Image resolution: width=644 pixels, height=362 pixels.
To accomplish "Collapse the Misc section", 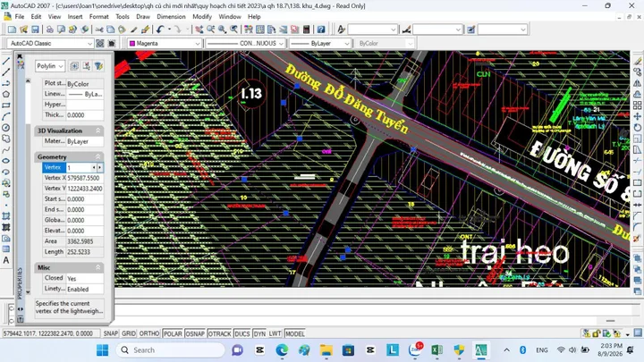I will pyautogui.click(x=97, y=267).
